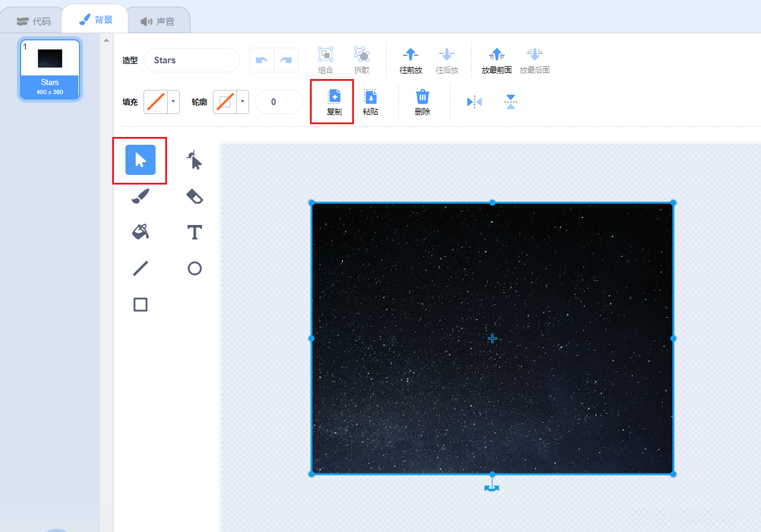The height and width of the screenshot is (532, 761).
Task: Select the arrow Select tool
Action: point(141,160)
